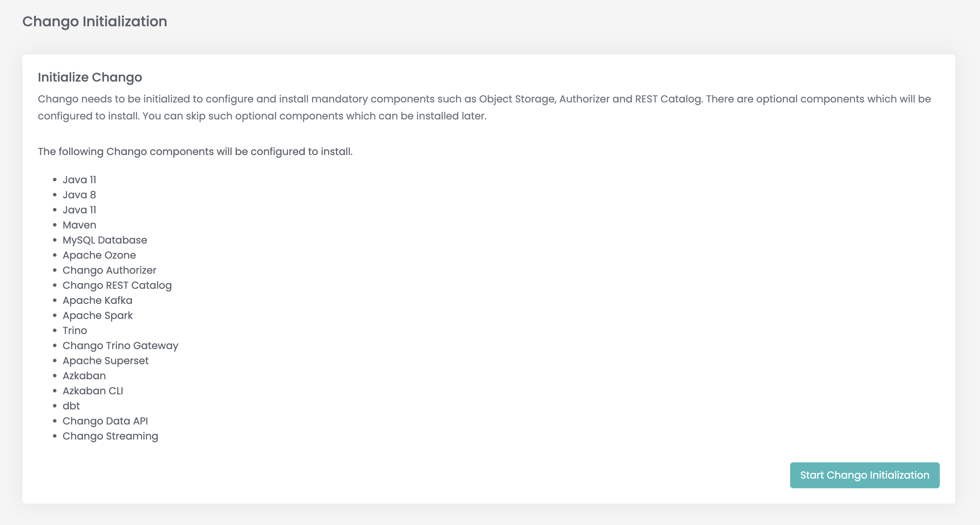Click the Azkaban CLI list entry
980x525 pixels.
[x=93, y=391]
